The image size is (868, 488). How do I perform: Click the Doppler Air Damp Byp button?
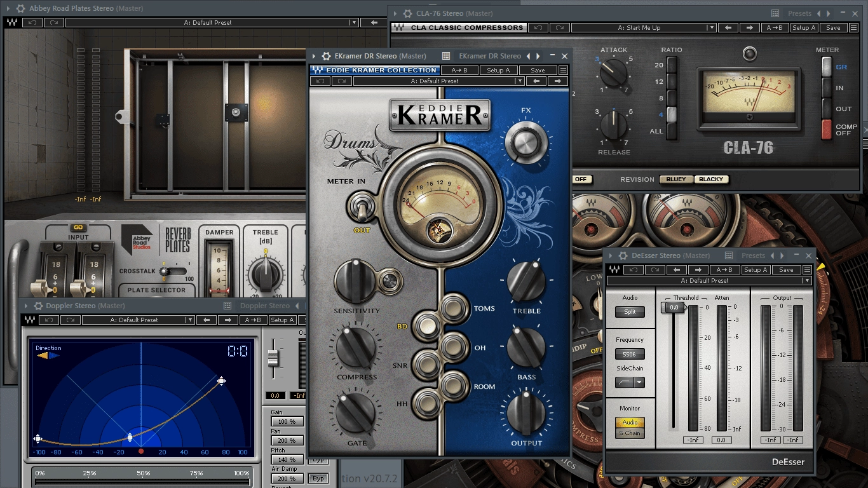pyautogui.click(x=318, y=478)
